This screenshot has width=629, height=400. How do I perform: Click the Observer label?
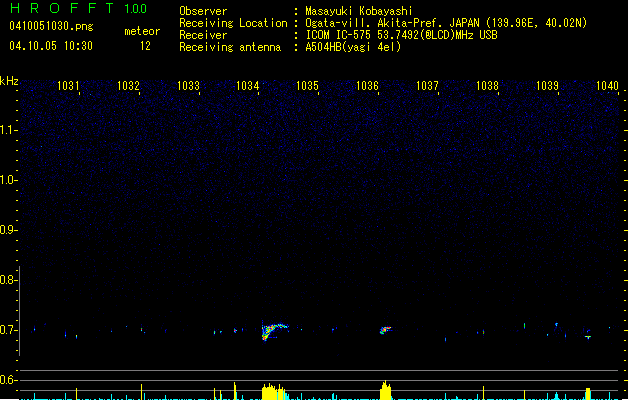(203, 11)
